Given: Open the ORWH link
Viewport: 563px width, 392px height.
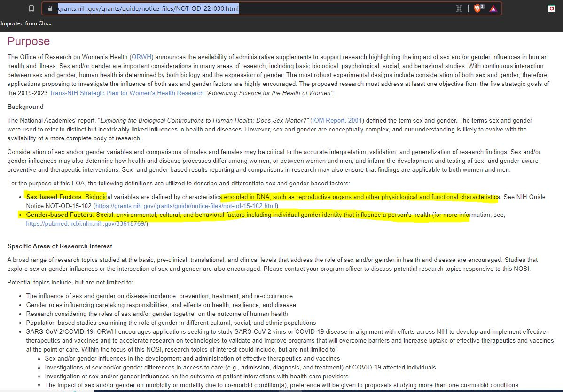Looking at the screenshot, I should tap(141, 57).
